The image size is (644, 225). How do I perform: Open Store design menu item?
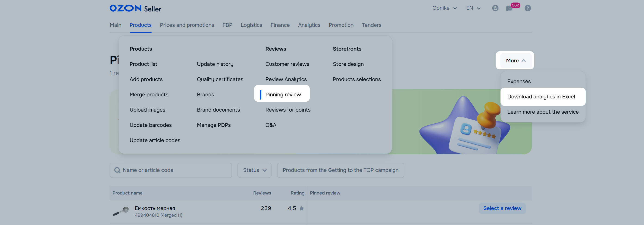348,64
